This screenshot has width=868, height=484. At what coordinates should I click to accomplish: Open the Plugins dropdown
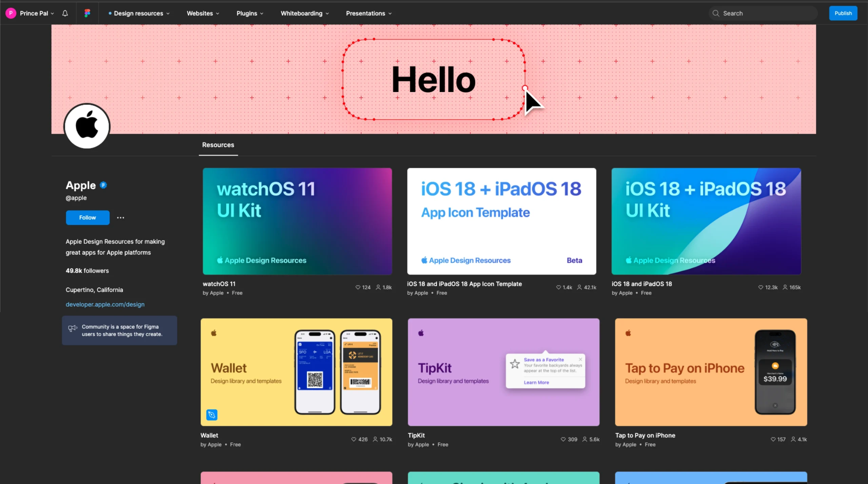click(250, 13)
